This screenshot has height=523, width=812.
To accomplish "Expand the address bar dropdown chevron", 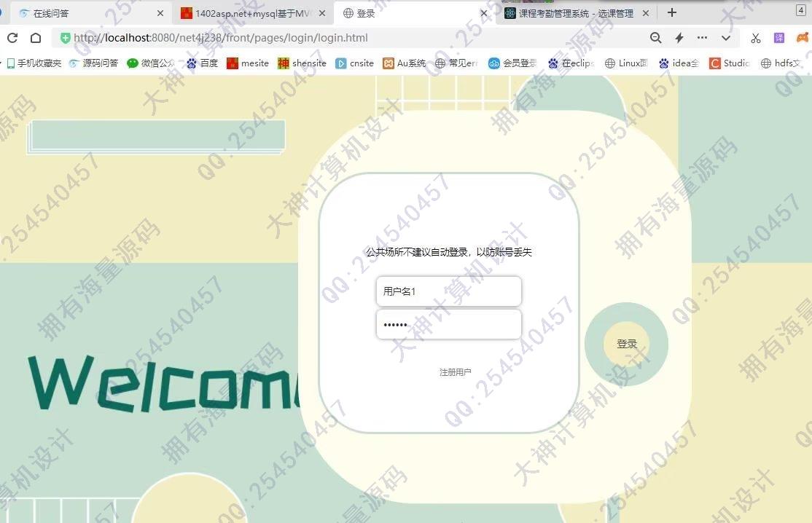I will tap(726, 38).
